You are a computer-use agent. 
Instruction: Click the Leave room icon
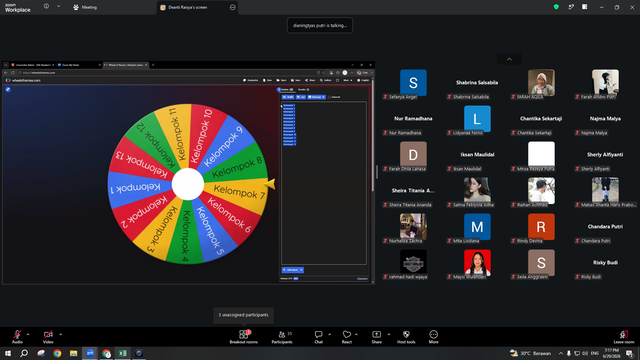coord(624,334)
